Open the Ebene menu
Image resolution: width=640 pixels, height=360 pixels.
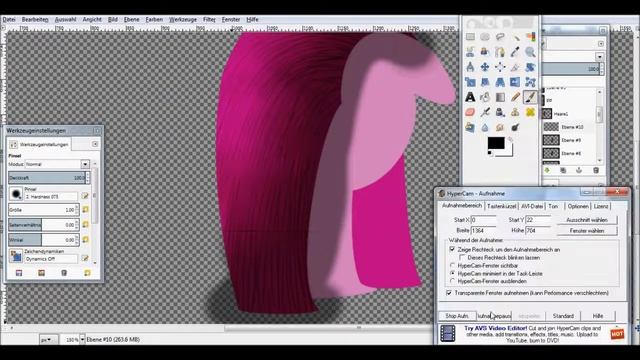[x=131, y=20]
